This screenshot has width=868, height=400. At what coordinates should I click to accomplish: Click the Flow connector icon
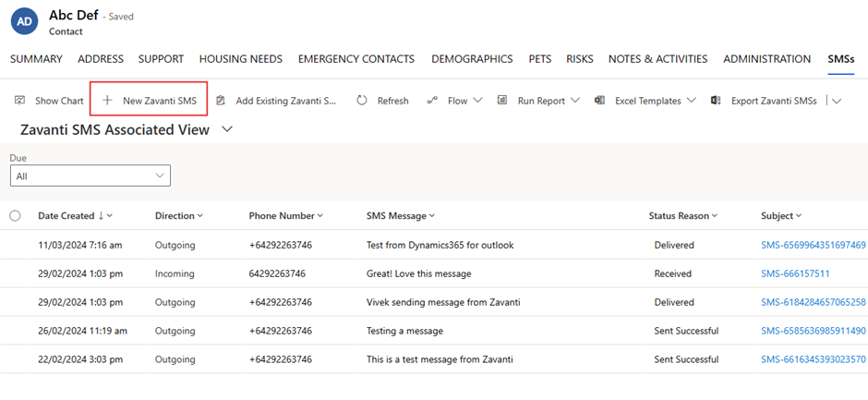[x=432, y=101]
